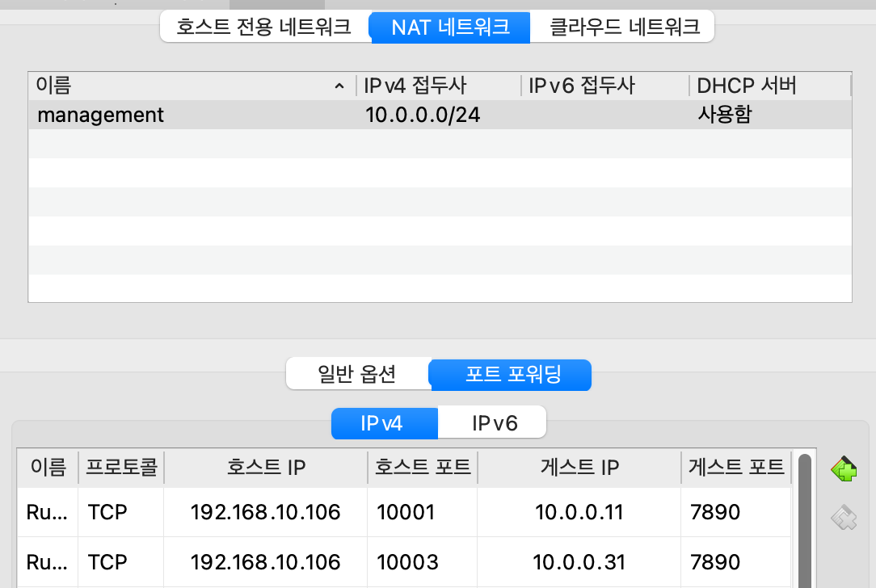Screen dimensions: 876x588
Task: Click guest IP 10.0.0.31 cell
Action: 579,562
